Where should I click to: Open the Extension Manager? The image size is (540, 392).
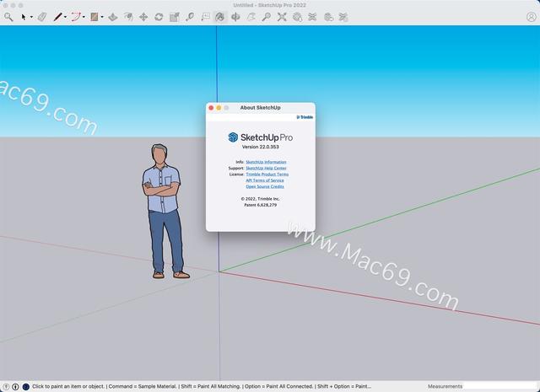[343, 17]
